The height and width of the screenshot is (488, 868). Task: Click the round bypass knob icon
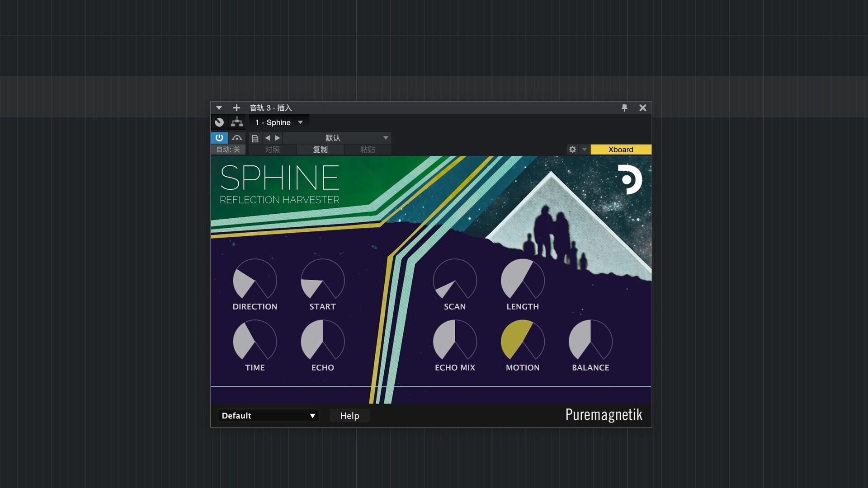click(219, 122)
